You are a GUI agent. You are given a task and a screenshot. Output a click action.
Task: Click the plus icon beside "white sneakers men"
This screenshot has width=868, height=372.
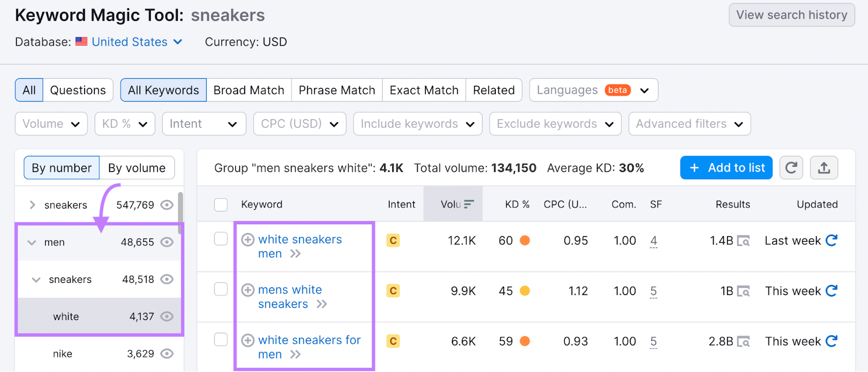(247, 239)
